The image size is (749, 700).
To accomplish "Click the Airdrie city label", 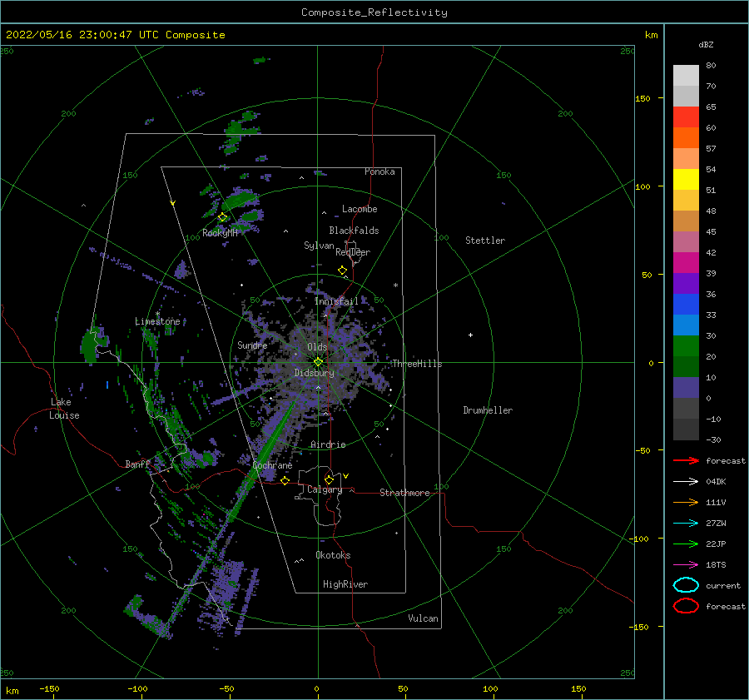I will click(x=328, y=444).
